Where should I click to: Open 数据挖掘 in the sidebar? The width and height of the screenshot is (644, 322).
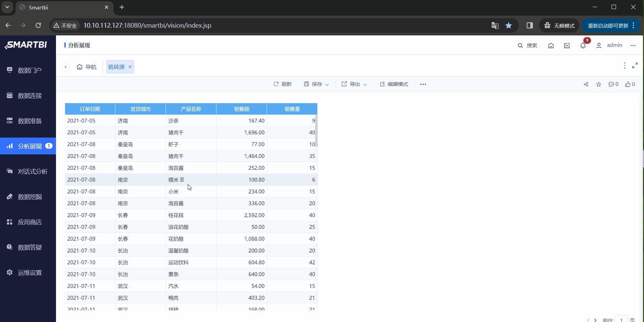click(28, 197)
